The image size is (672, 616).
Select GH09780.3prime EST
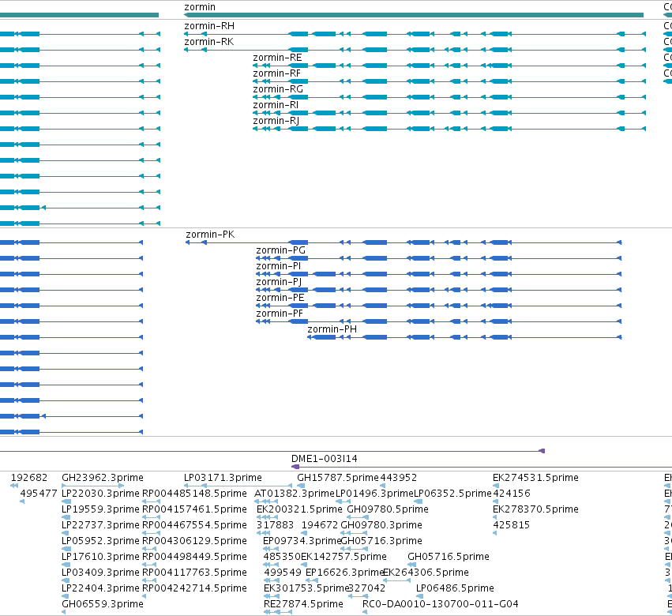coord(381,525)
